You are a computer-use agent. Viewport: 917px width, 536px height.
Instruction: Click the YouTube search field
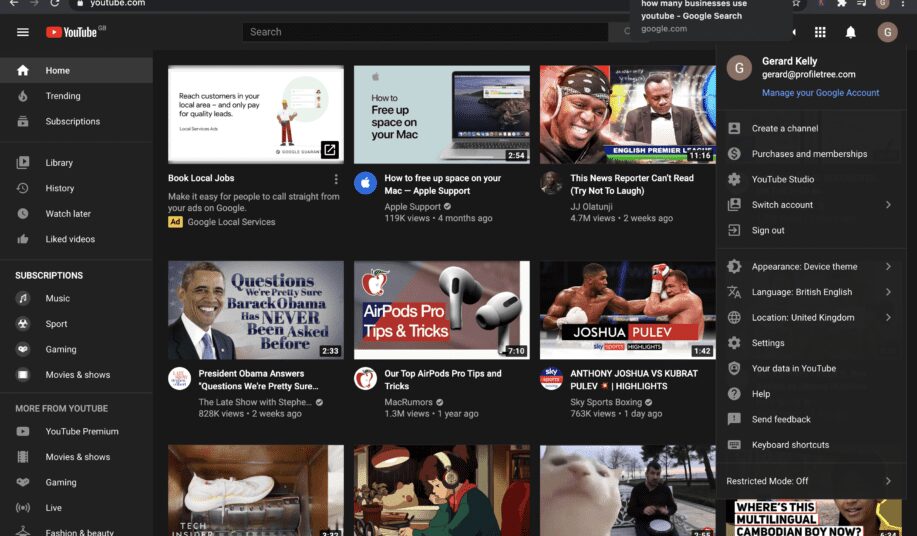[425, 32]
